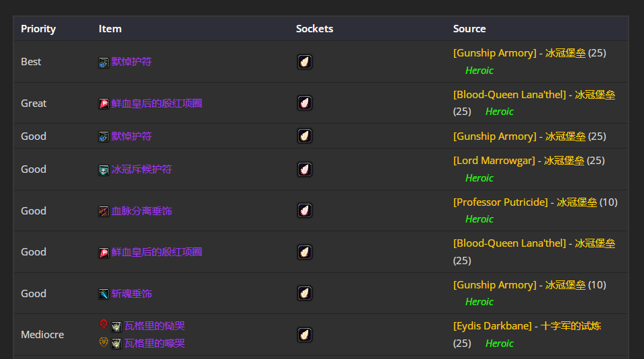Click the socket icon in the Mediocre row
The width and height of the screenshot is (644, 359).
pos(305,335)
